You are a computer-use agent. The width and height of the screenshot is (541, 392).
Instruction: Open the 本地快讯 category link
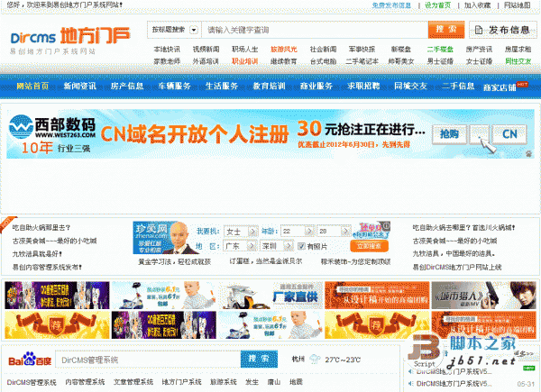(x=167, y=50)
